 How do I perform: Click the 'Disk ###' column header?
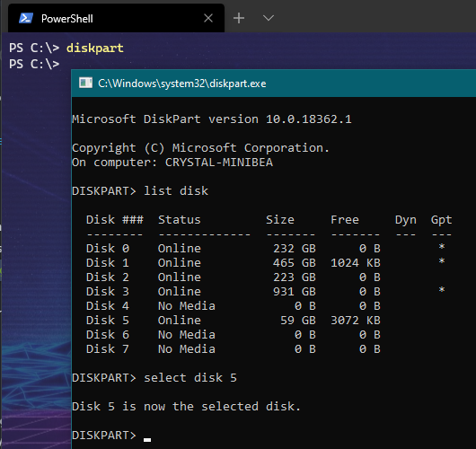click(115, 219)
